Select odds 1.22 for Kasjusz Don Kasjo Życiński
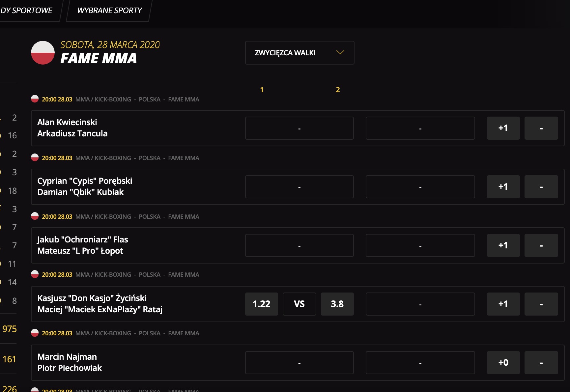This screenshot has height=392, width=570. [x=262, y=304]
